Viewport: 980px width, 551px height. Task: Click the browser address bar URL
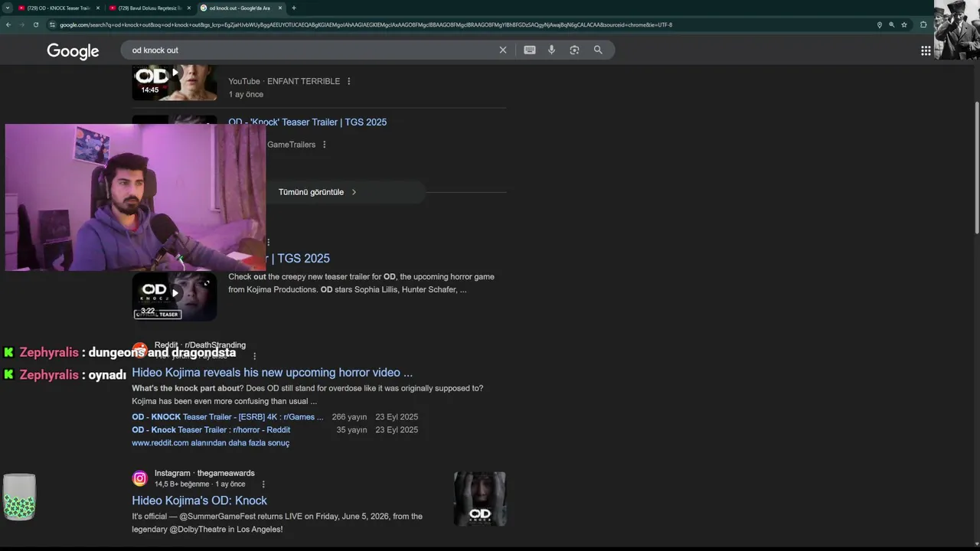[366, 24]
